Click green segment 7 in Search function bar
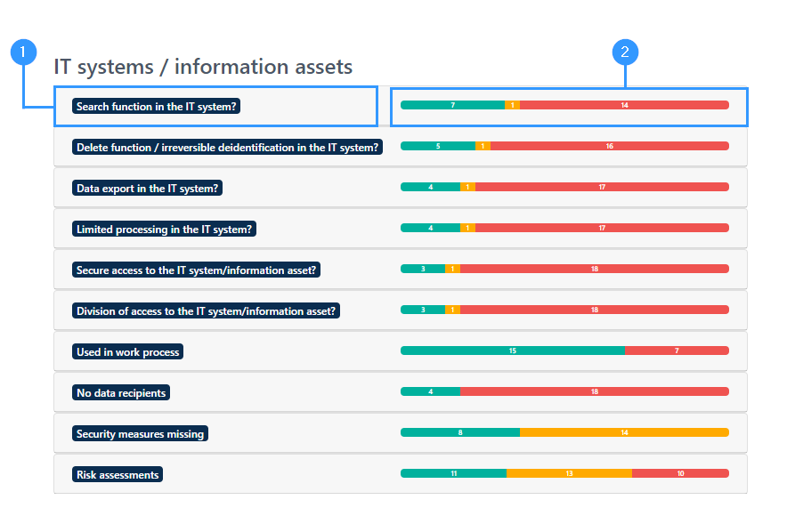Image resolution: width=795 pixels, height=532 pixels. pyautogui.click(x=453, y=105)
